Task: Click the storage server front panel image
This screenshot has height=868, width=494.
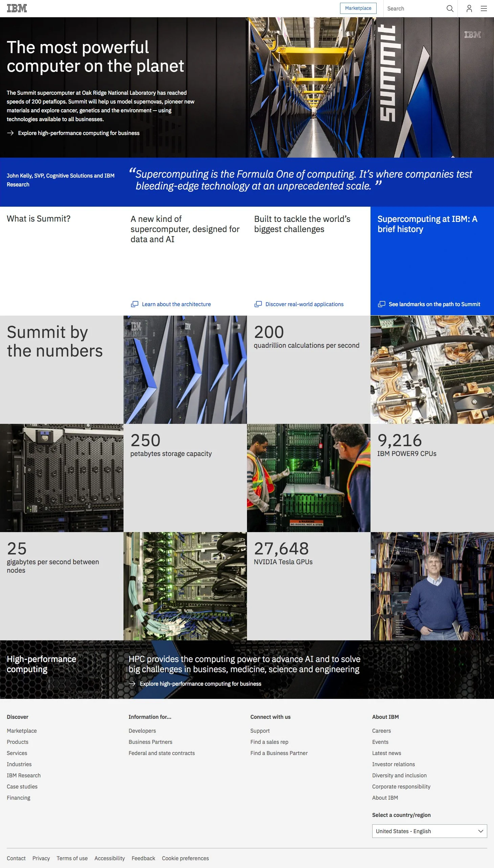Action: pos(62,478)
